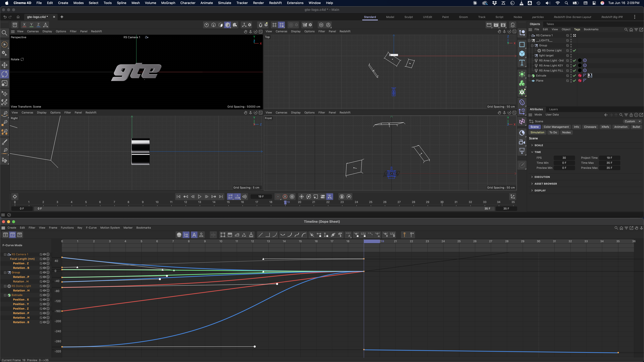This screenshot has width=644, height=362.
Task: Lock the X axis
Action: pyautogui.click(x=24, y=25)
